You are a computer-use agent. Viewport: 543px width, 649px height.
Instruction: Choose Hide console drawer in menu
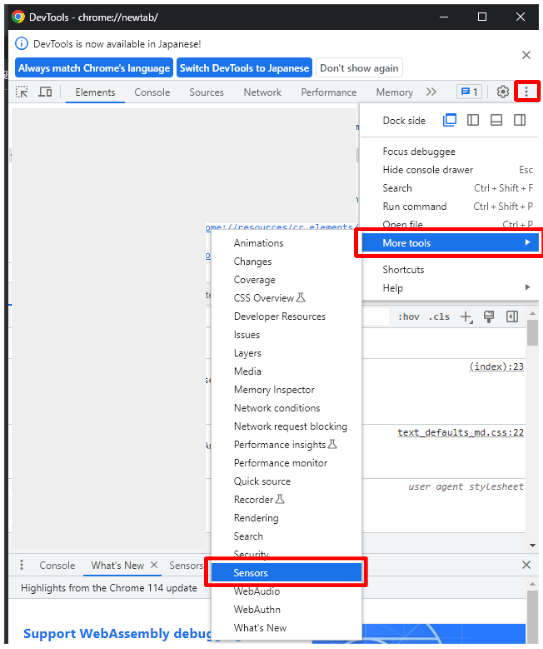pyautogui.click(x=450, y=170)
